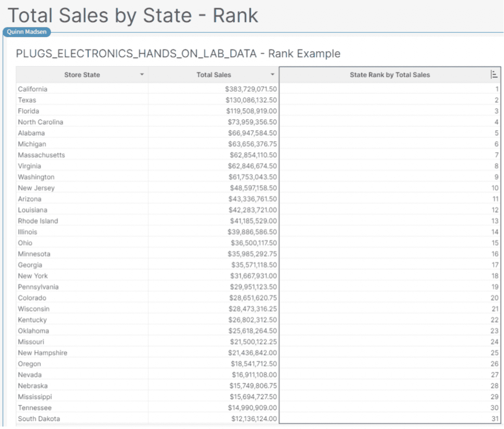Select the New Hampshire state cell
The height and width of the screenshot is (429, 504).
click(42, 353)
